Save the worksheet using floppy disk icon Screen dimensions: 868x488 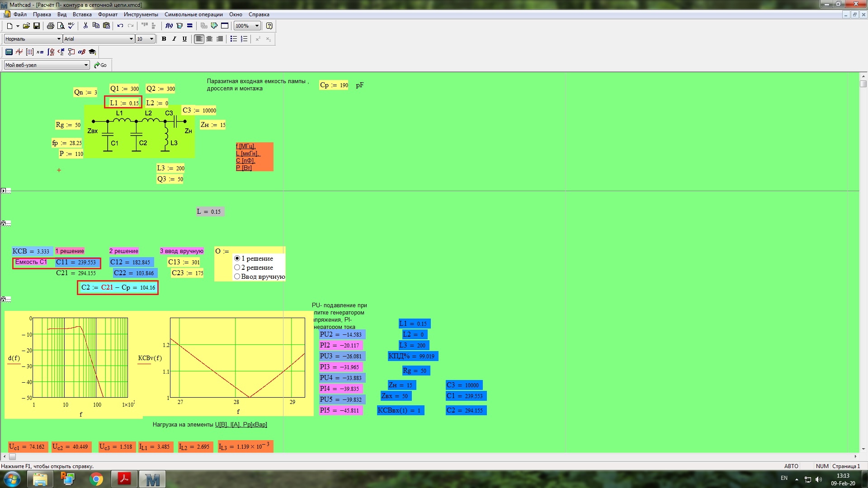37,26
